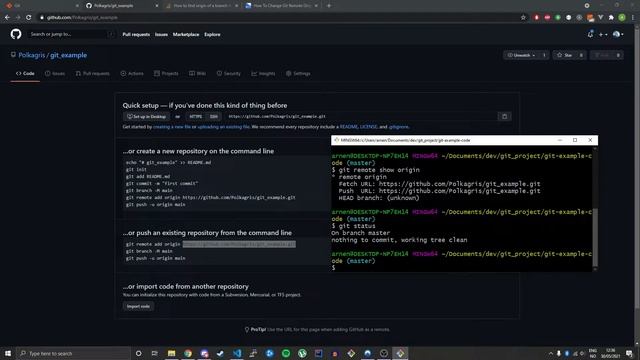Open the repository Settings tab
Screen dimensions: 640x360
click(x=298, y=73)
